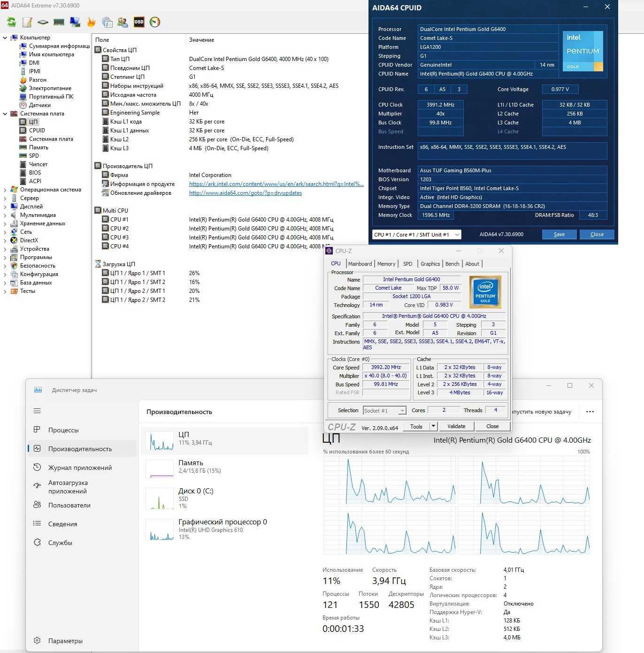Launch the flame stability test icon
Image resolution: width=644 pixels, height=653 pixels.
[x=91, y=22]
